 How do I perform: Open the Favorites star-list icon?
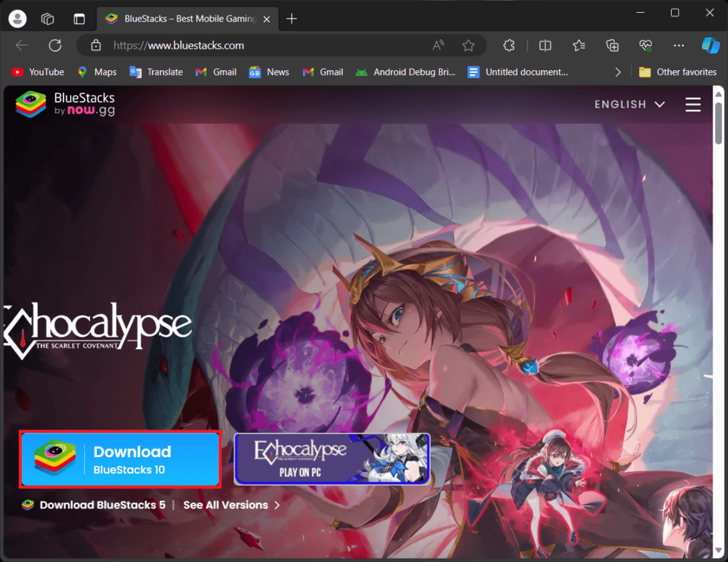[579, 45]
